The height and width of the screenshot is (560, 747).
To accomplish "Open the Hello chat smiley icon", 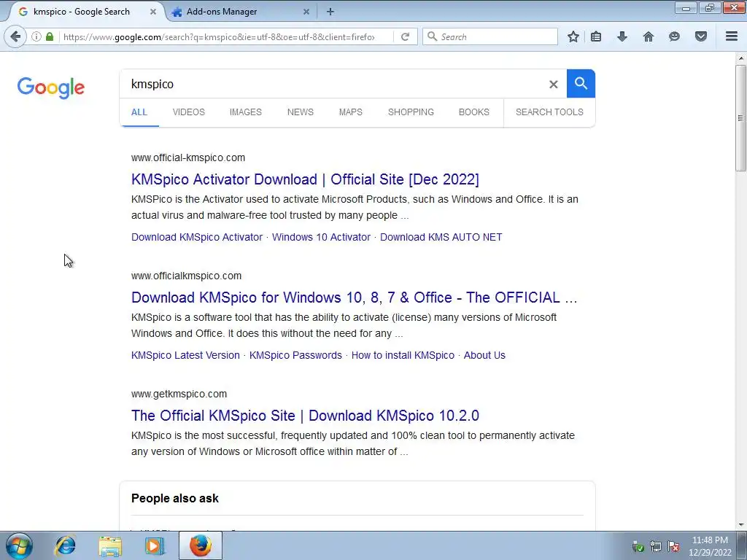I will pyautogui.click(x=674, y=36).
